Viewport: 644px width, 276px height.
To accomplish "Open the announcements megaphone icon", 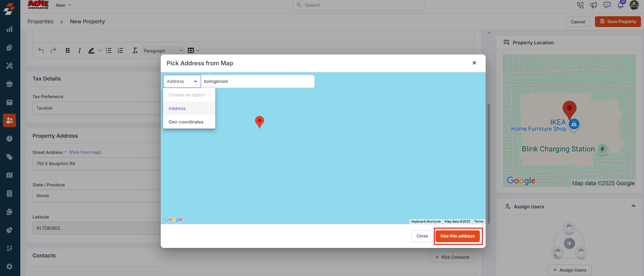I will coord(594,5).
